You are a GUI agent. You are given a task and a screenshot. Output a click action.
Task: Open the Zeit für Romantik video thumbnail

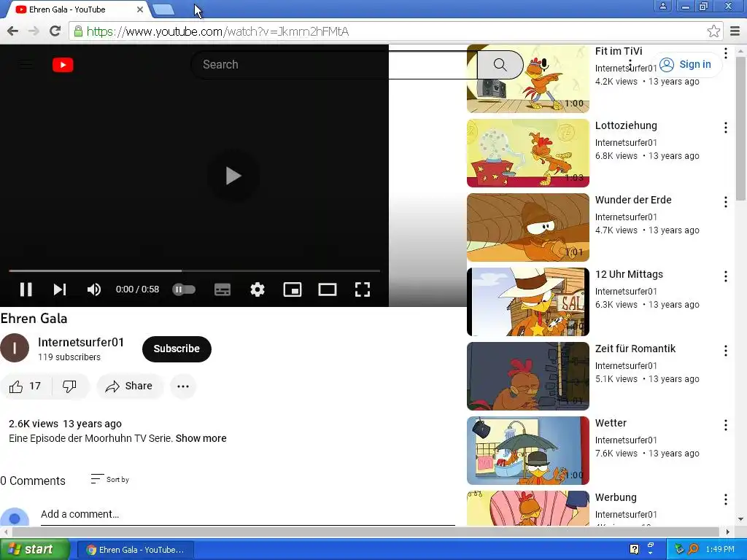tap(528, 376)
